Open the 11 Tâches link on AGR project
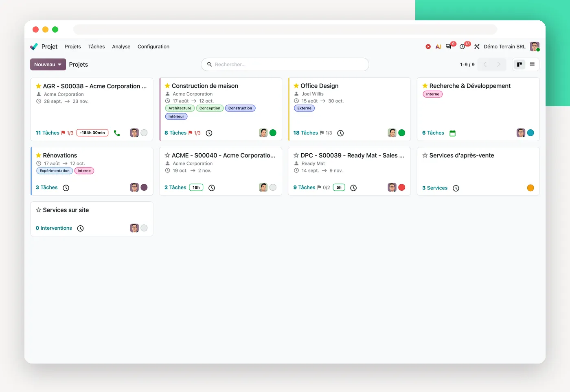The height and width of the screenshot is (392, 570). pyautogui.click(x=48, y=133)
